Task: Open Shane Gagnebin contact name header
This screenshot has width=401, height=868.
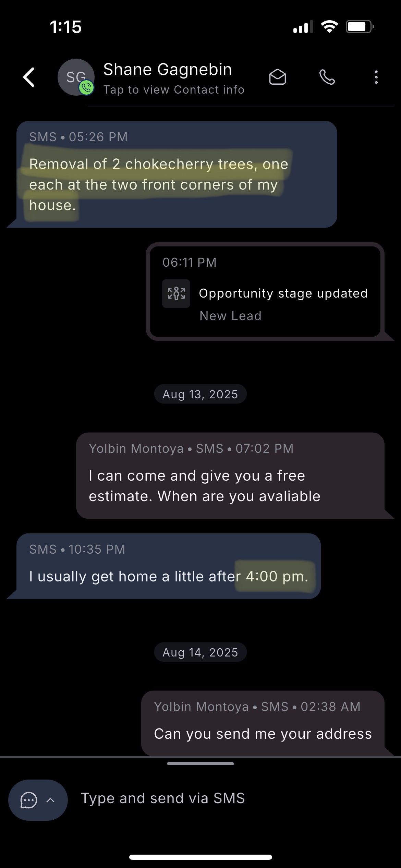Action: [x=168, y=70]
